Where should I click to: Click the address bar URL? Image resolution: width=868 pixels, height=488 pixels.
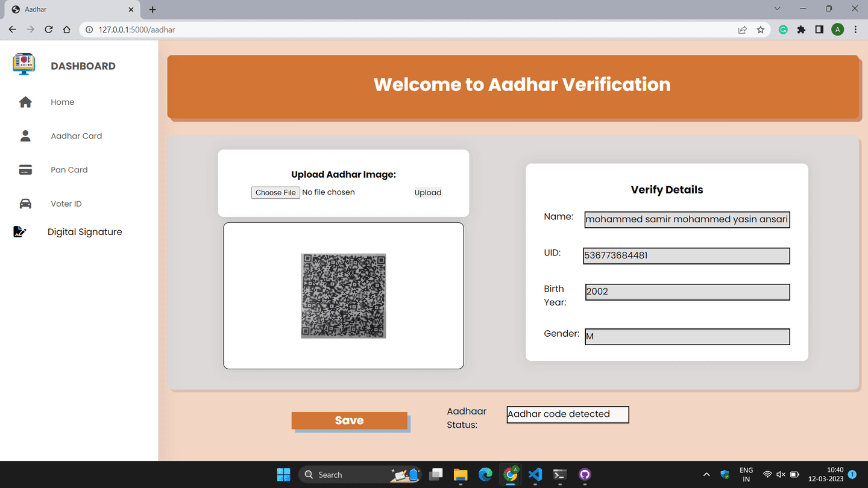137,30
